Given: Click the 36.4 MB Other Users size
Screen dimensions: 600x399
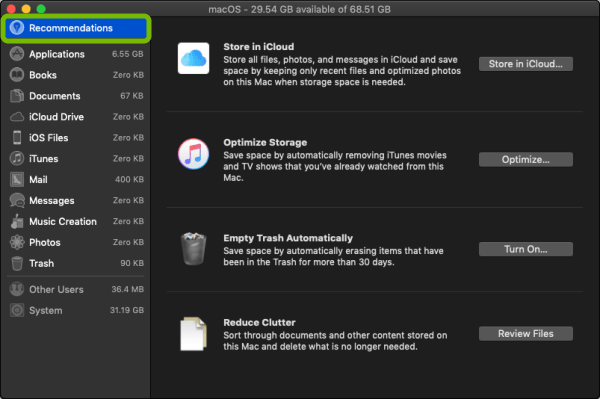Looking at the screenshot, I should tap(127, 289).
